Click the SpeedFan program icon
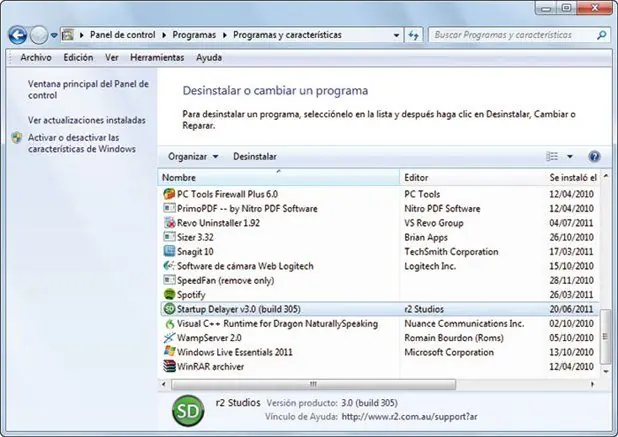 coord(169,280)
